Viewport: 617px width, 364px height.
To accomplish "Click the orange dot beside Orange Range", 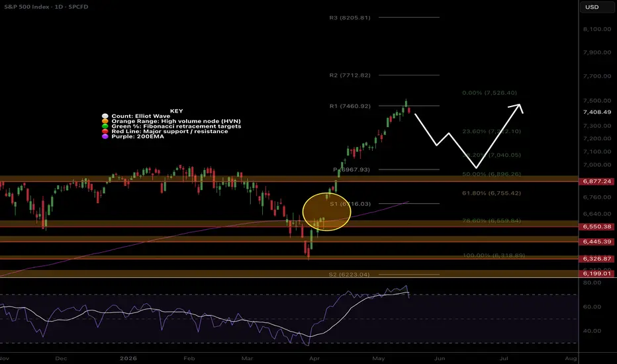I will tap(105, 121).
